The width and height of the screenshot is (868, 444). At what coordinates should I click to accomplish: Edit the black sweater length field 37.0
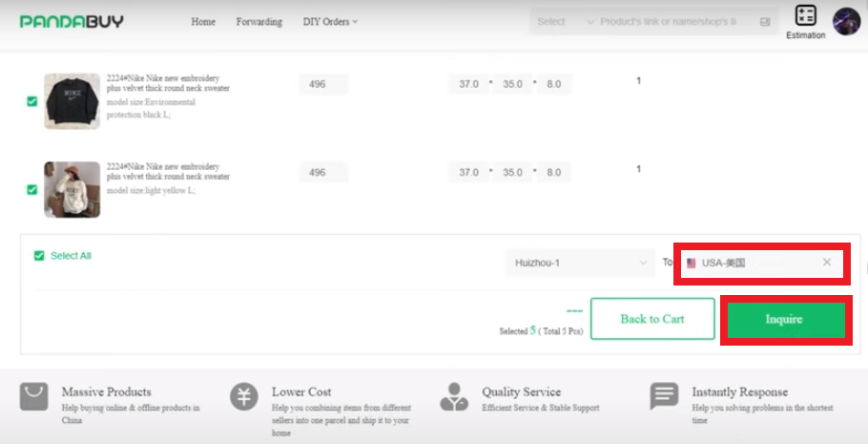point(469,84)
